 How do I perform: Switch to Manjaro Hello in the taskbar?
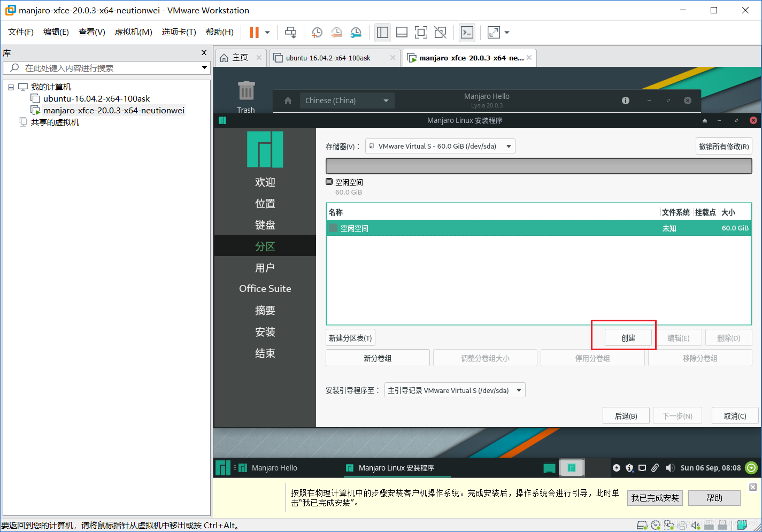click(x=268, y=468)
